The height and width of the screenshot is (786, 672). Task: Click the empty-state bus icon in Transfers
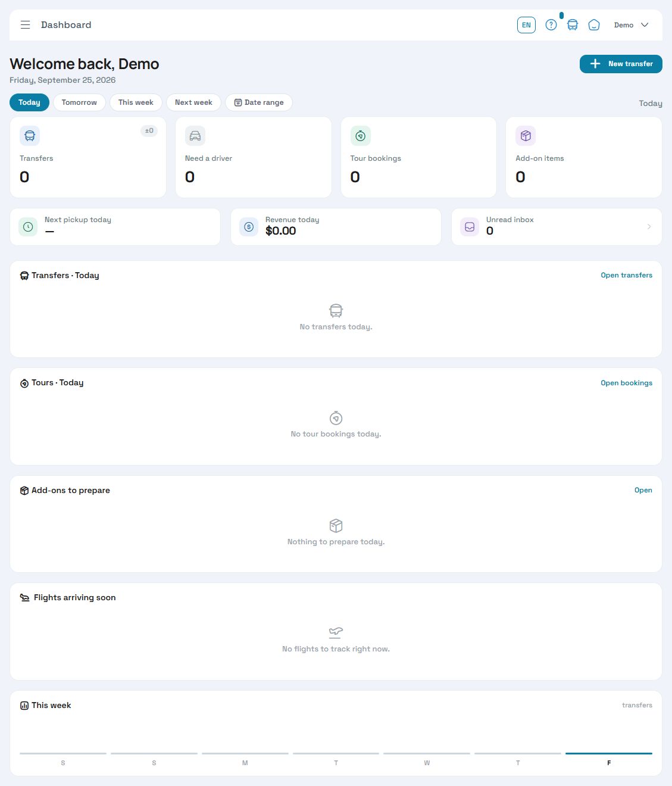click(336, 310)
